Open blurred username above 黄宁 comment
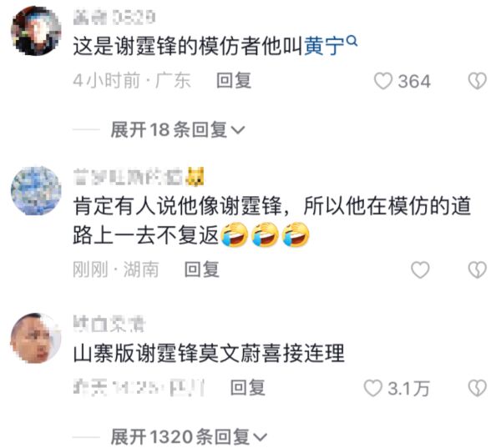This screenshot has width=501, height=448. point(114,18)
